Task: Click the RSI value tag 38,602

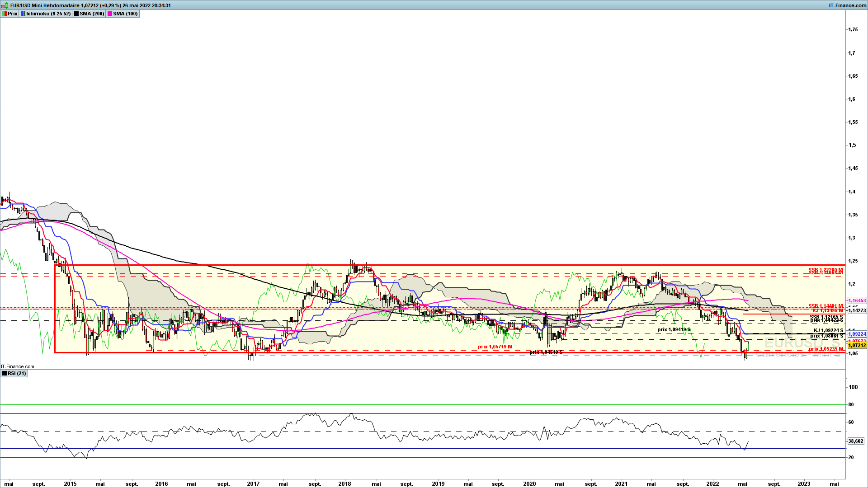Action: [855, 441]
